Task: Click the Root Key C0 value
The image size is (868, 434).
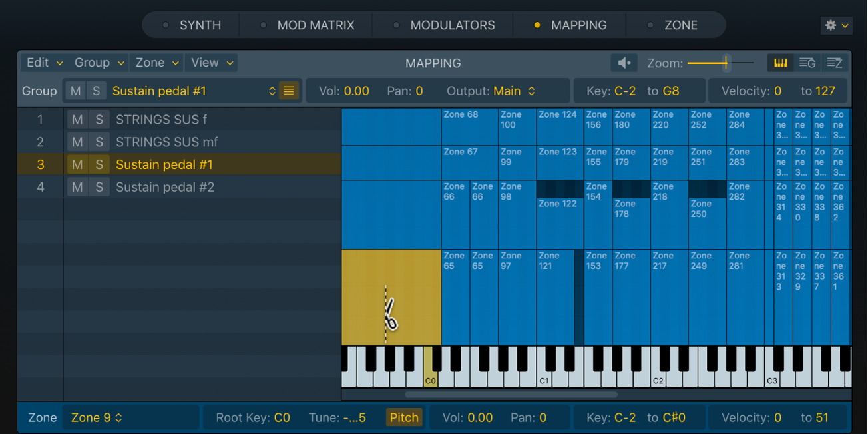Action: click(282, 417)
